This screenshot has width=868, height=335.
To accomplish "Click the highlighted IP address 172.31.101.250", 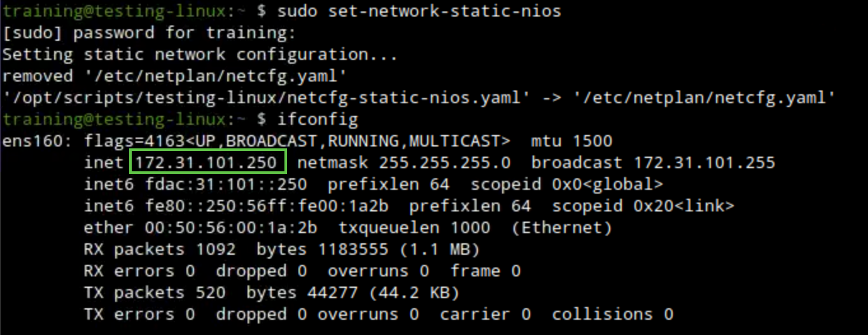I will 208,163.
